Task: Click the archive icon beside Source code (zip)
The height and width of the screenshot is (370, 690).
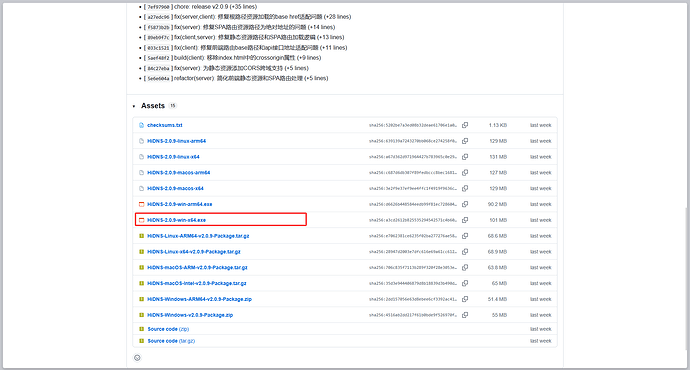Action: point(141,329)
